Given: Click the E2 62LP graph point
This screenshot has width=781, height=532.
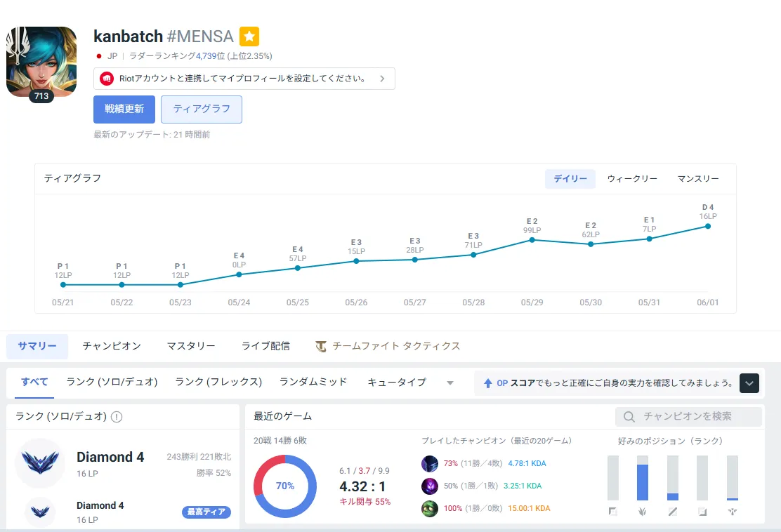Looking at the screenshot, I should [591, 244].
